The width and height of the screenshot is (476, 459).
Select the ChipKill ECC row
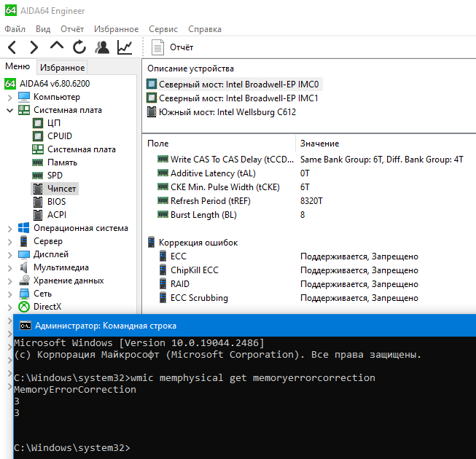click(x=310, y=270)
